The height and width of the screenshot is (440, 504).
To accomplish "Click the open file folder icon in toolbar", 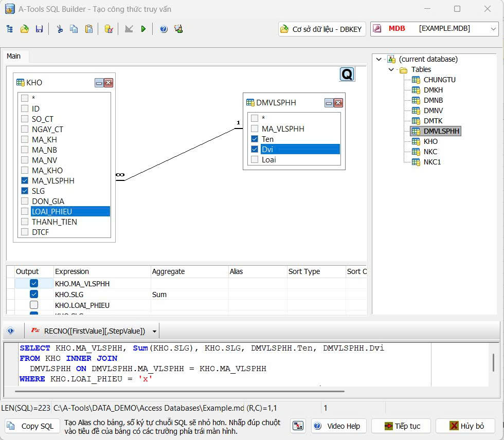I will (24, 29).
